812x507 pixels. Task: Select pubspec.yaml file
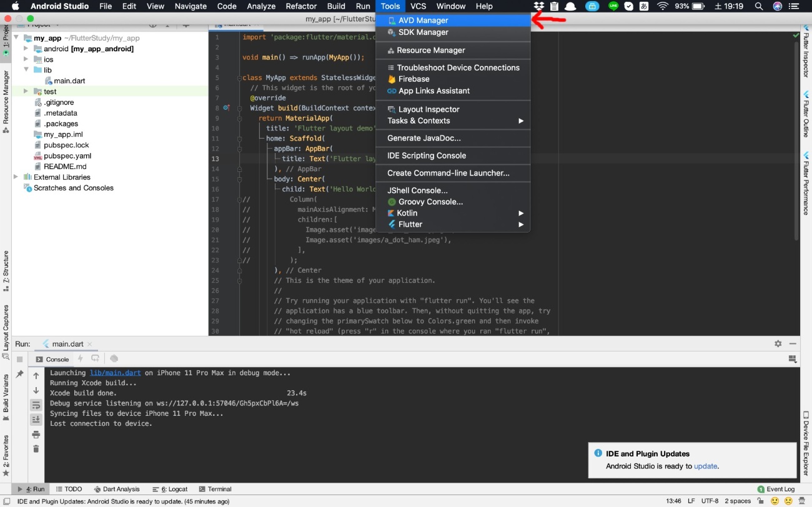coord(67,155)
